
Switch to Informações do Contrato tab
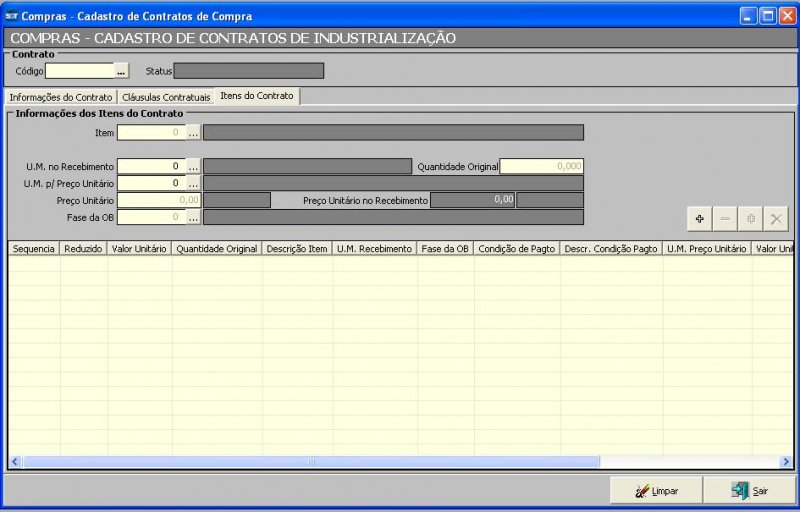(x=61, y=97)
